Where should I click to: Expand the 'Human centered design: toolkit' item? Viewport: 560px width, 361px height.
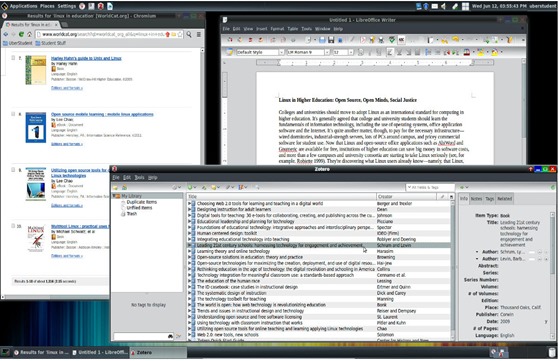[189, 233]
